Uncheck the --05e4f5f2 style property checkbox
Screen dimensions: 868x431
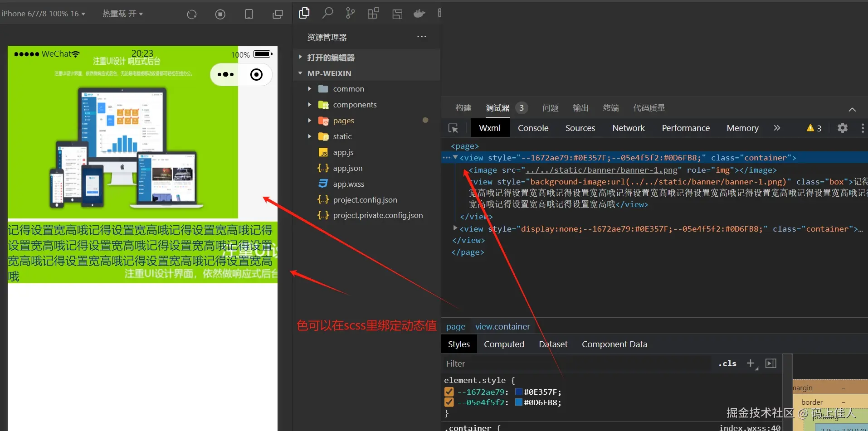point(449,402)
